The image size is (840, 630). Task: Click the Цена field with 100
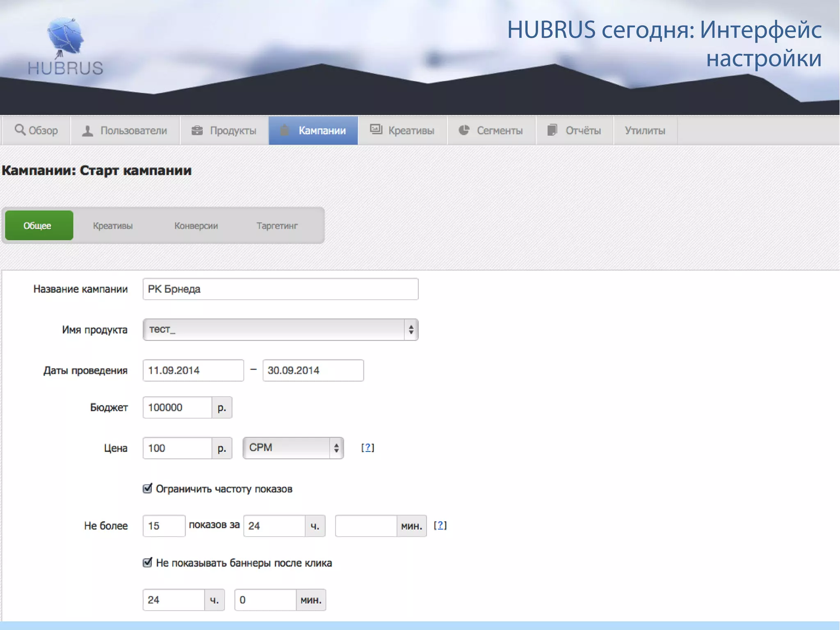177,448
